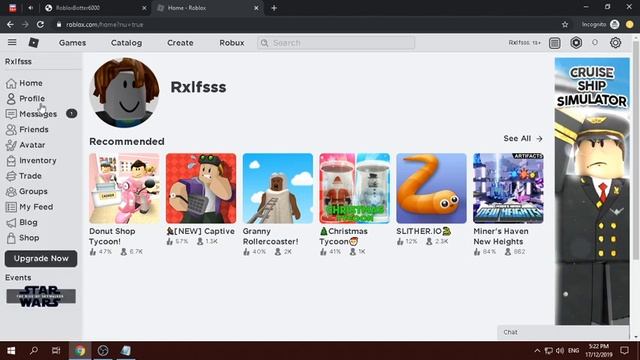Open the Granny Rollercoaster game thumbnail
640x360 pixels.
coord(278,188)
